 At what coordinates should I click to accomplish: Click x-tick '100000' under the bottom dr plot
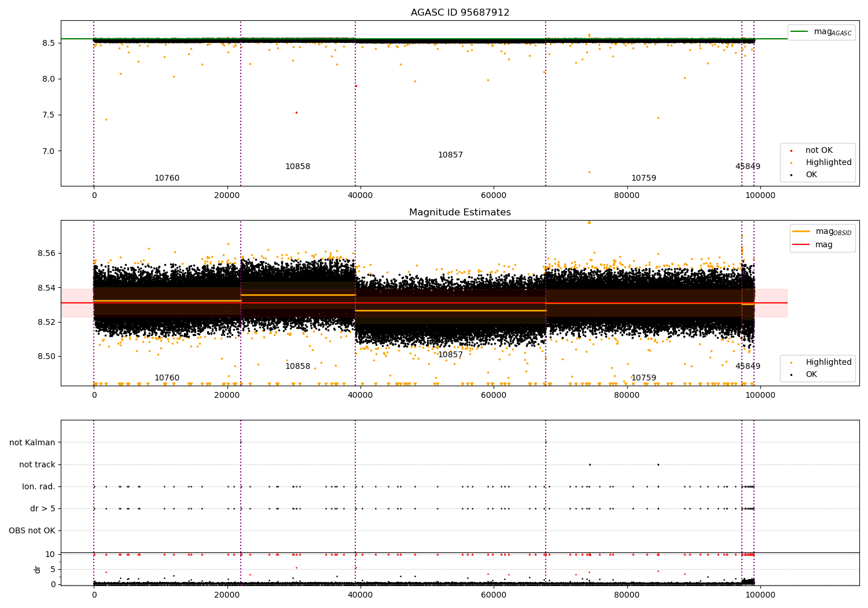tap(760, 594)
